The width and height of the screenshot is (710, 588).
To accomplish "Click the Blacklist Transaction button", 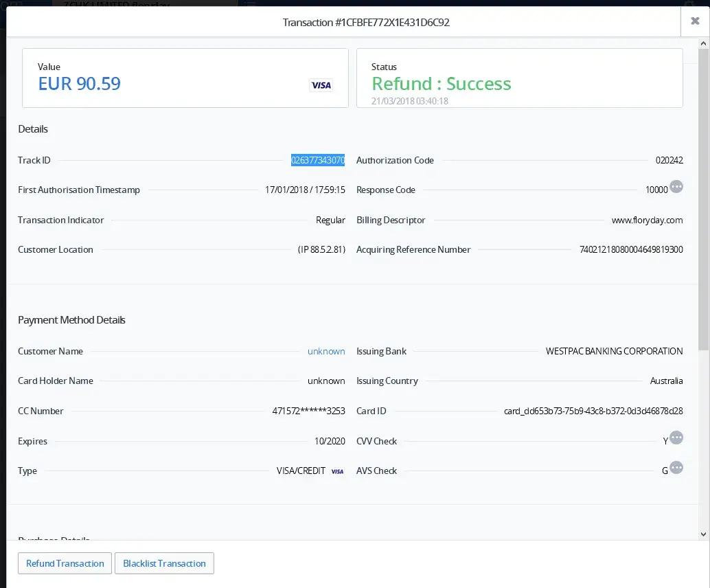I will coord(164,563).
